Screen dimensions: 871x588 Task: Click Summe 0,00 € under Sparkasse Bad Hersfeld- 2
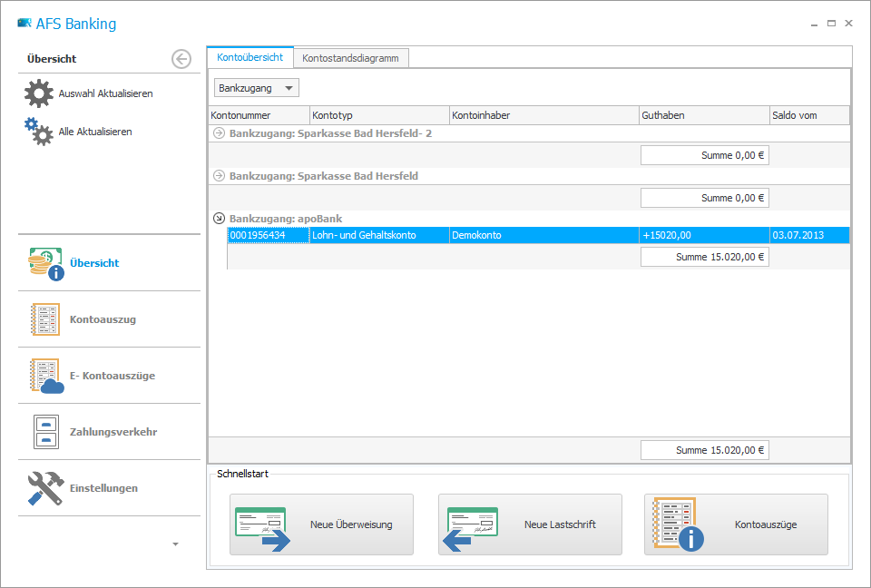(704, 155)
